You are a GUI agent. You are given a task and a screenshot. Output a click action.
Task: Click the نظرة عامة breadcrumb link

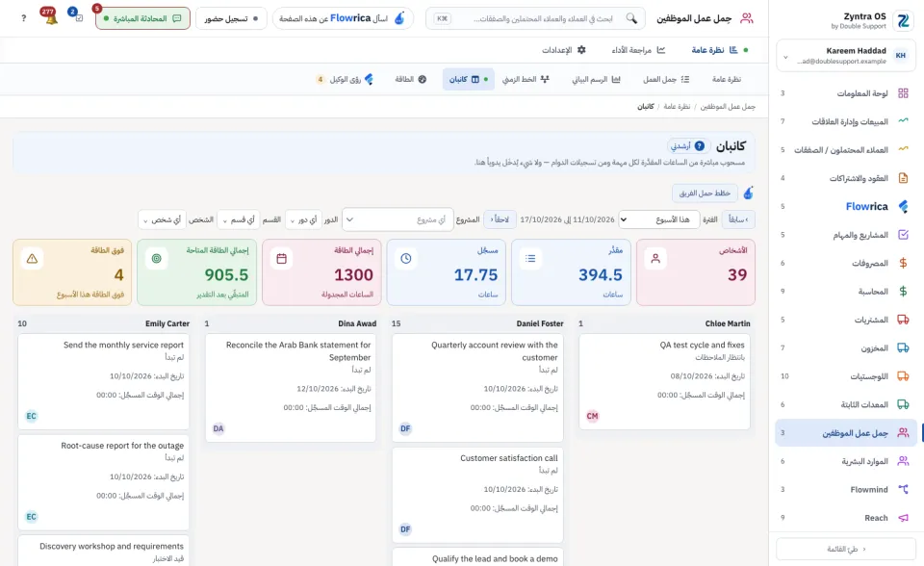(677, 106)
